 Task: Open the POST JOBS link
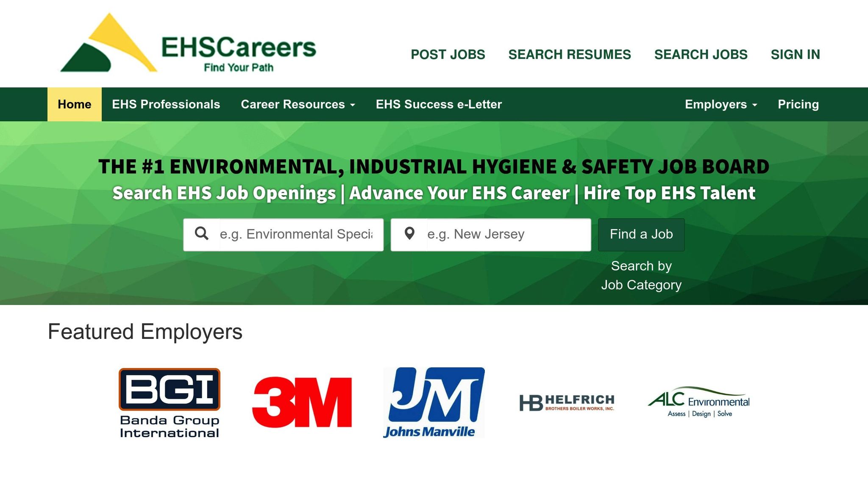pos(448,54)
